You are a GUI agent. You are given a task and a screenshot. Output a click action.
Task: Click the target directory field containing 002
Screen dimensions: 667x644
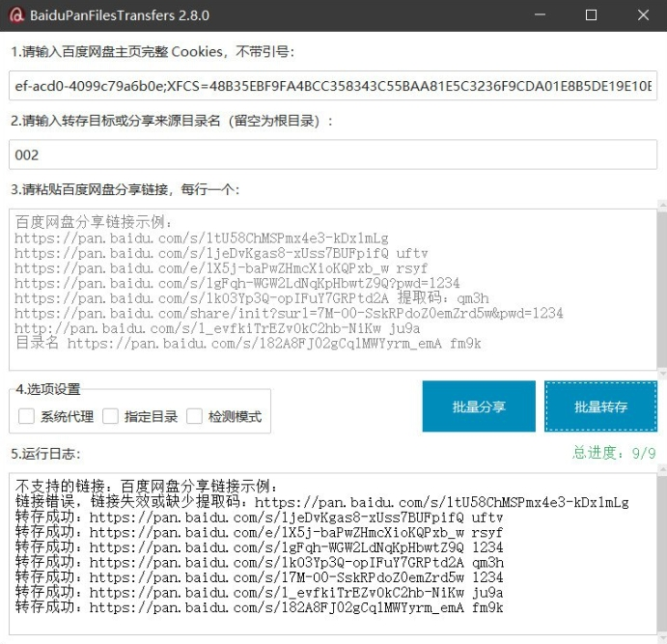tap(333, 154)
